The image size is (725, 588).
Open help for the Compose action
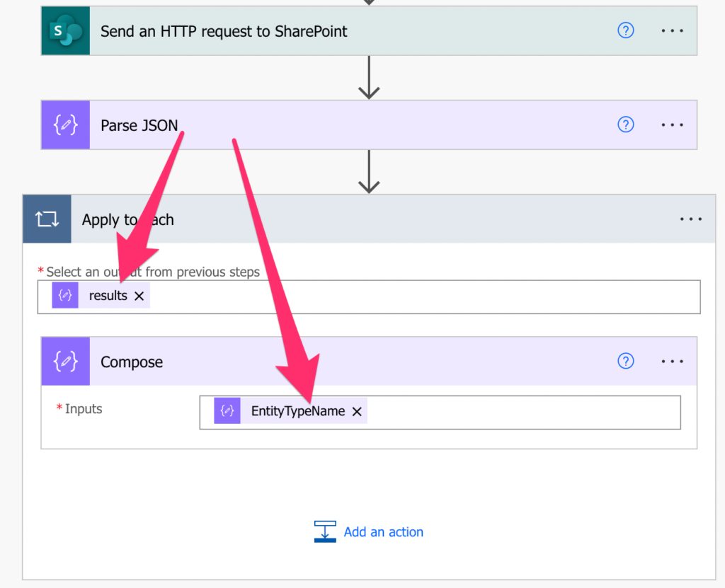625,361
